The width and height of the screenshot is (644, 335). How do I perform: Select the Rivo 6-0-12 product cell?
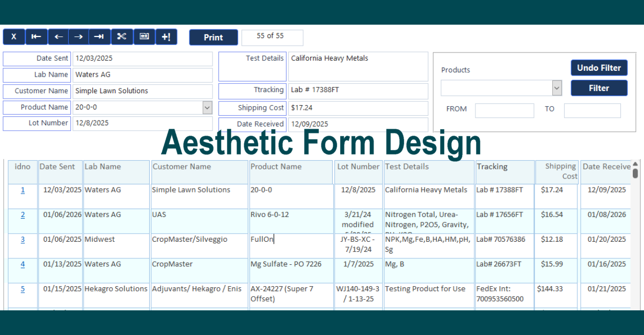pyautogui.click(x=291, y=221)
